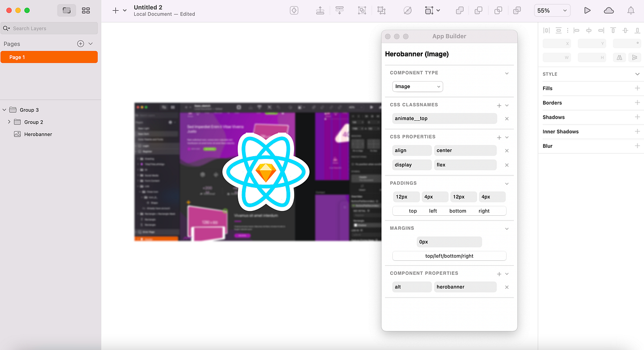The width and height of the screenshot is (644, 350).
Task: Select the Subtract boolean operation icon
Action: tap(478, 10)
